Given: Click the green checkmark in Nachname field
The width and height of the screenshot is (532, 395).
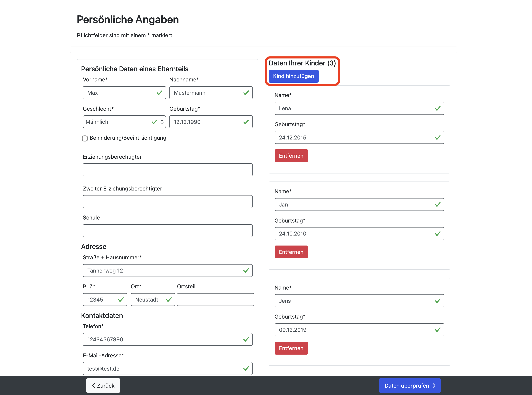Looking at the screenshot, I should (246, 93).
